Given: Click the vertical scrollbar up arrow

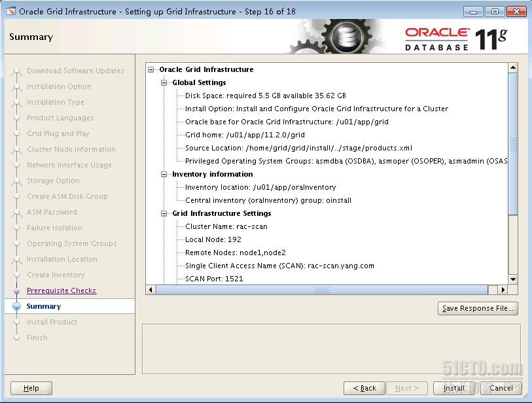Looking at the screenshot, I should pyautogui.click(x=513, y=67).
